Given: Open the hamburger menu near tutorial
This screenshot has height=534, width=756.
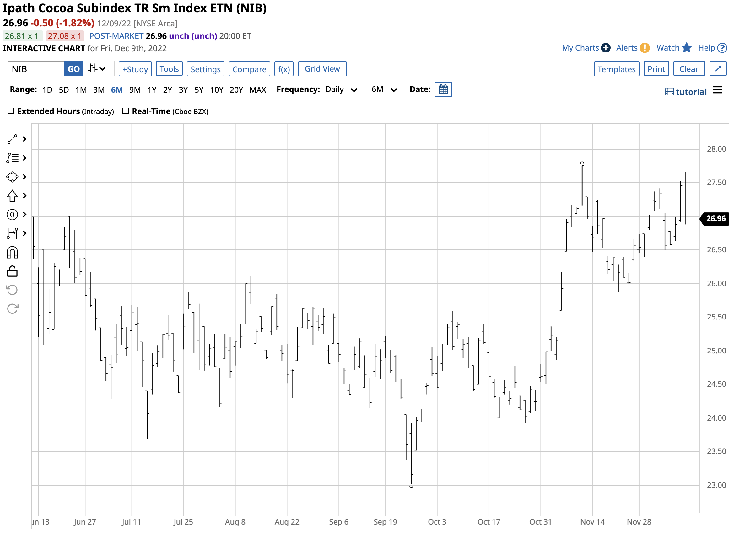Looking at the screenshot, I should (717, 90).
